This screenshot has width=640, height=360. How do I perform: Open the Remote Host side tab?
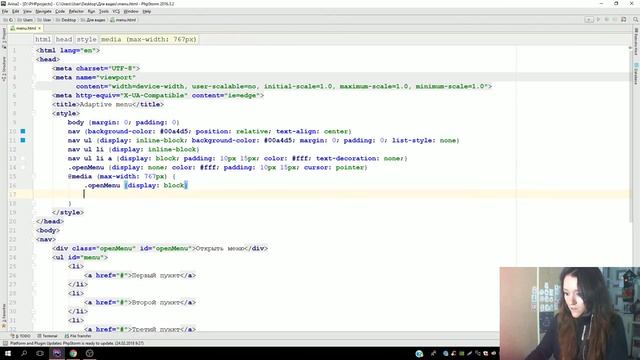coord(636,43)
